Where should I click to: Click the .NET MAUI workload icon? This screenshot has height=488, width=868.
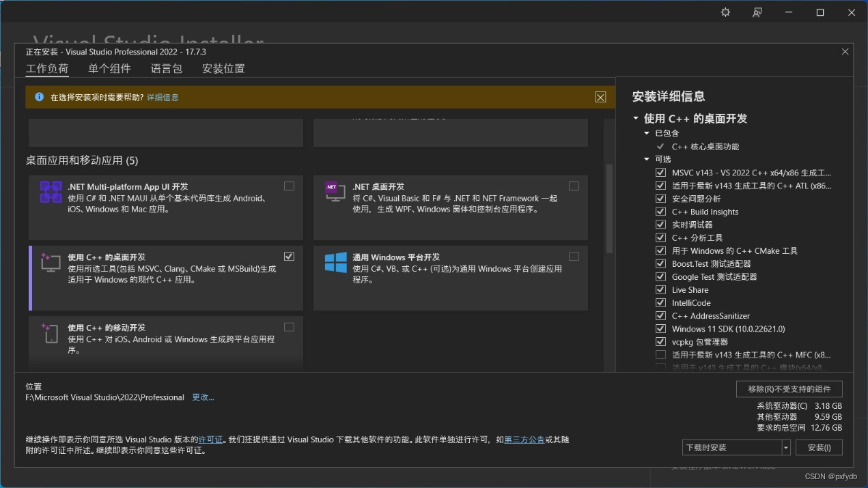[x=51, y=192]
